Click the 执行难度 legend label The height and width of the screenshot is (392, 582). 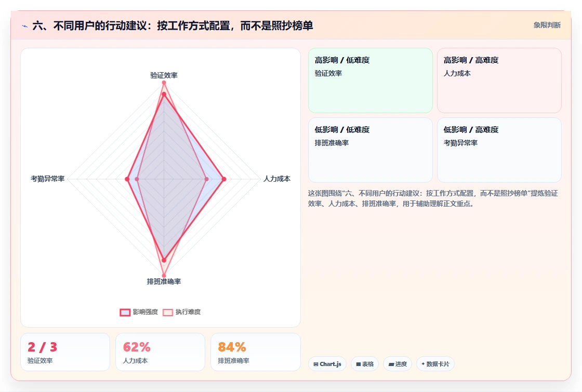point(188,312)
